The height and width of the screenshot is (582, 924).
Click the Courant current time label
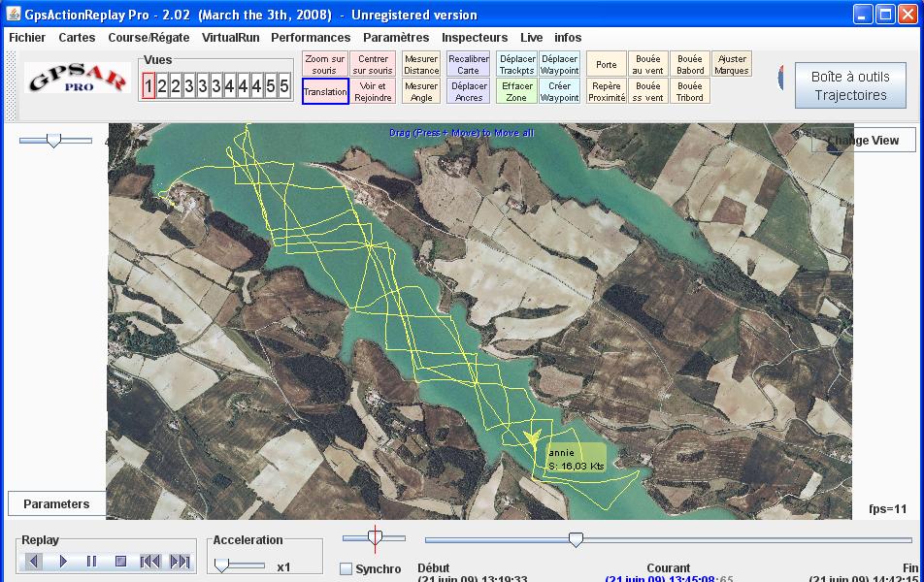(668, 567)
